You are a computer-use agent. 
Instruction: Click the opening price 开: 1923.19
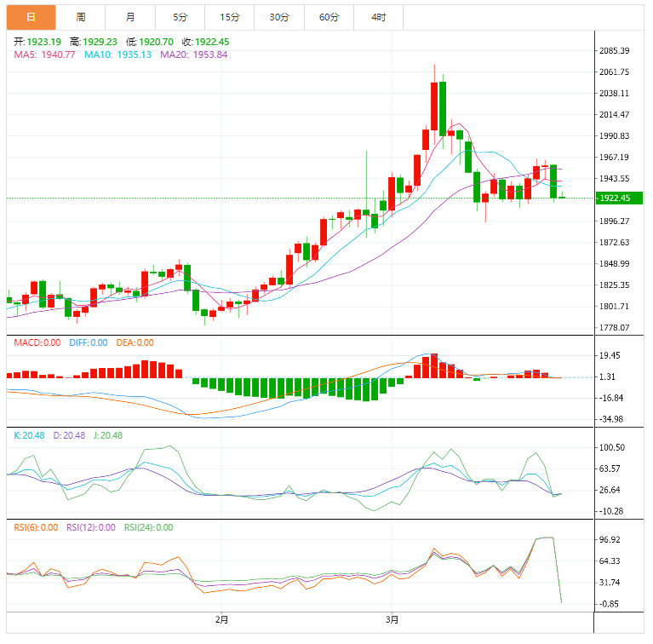click(37, 42)
